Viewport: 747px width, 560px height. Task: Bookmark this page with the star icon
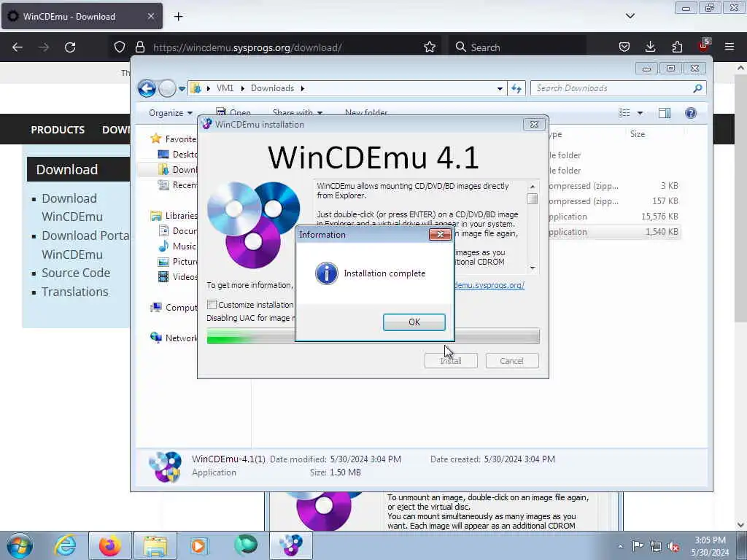point(430,47)
